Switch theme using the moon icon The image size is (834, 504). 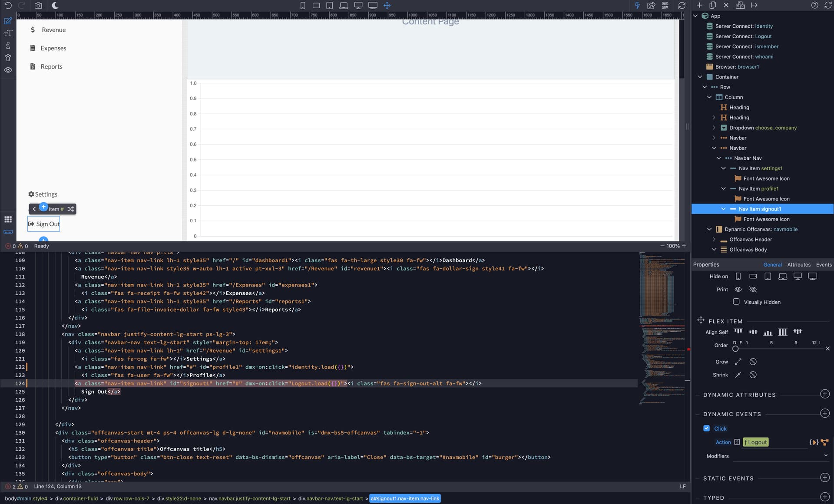(55, 5)
